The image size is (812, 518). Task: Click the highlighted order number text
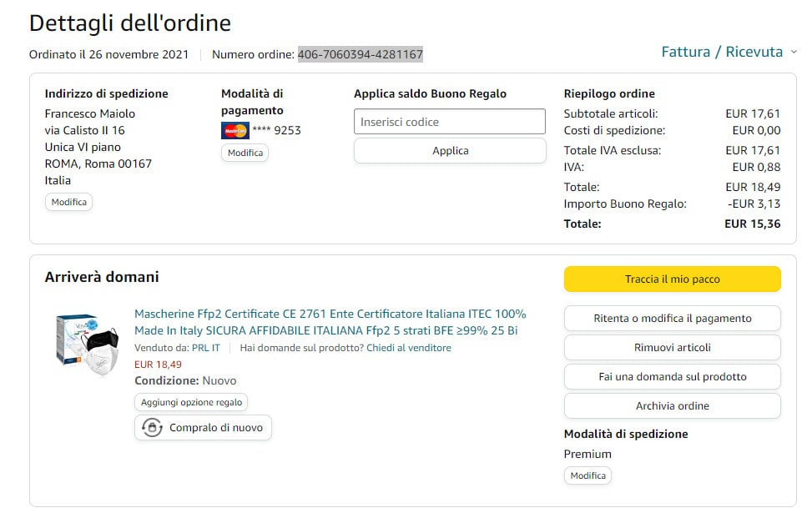(360, 54)
